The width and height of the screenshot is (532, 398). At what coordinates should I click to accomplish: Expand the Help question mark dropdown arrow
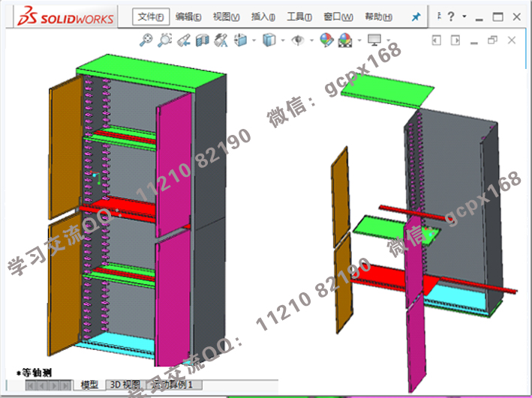pos(464,16)
